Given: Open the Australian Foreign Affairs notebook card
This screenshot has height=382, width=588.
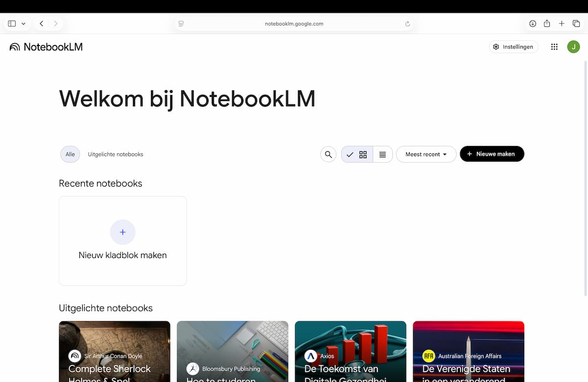Looking at the screenshot, I should [x=468, y=352].
